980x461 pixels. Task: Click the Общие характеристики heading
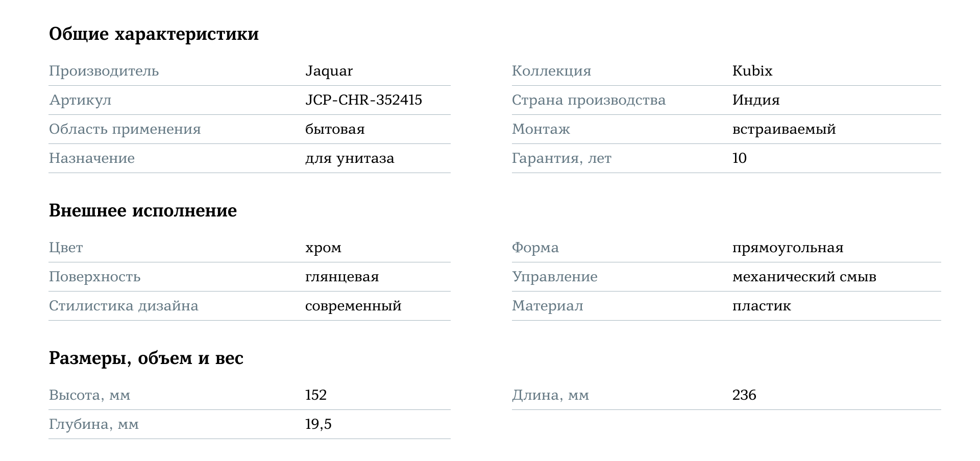154,34
